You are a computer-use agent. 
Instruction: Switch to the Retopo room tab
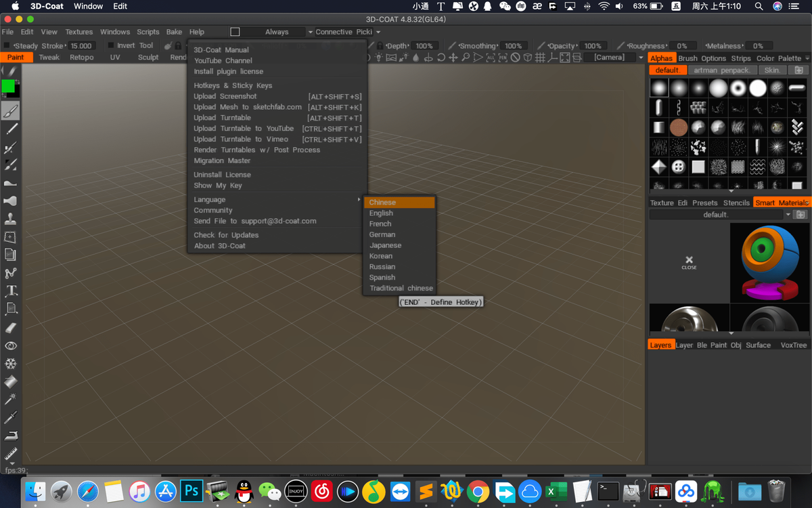click(82, 58)
